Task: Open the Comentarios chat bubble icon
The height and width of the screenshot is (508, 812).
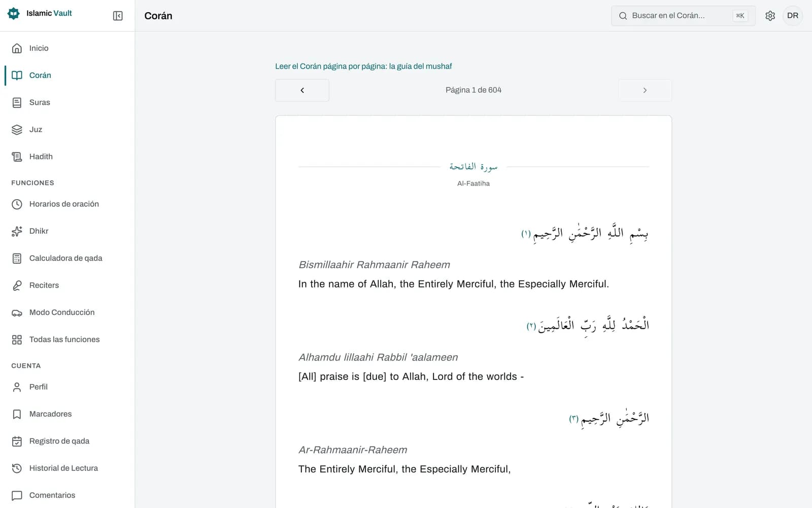Action: (17, 495)
